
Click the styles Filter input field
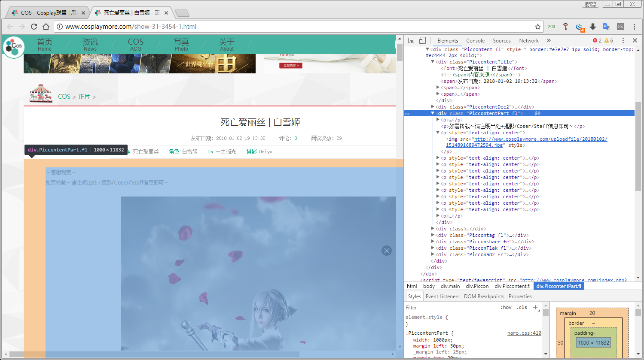[x=451, y=307]
